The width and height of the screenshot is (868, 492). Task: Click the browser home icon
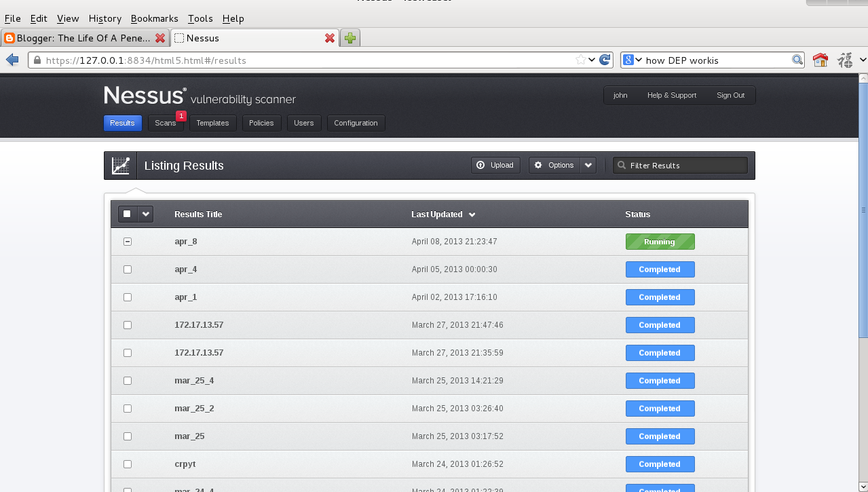[820, 60]
